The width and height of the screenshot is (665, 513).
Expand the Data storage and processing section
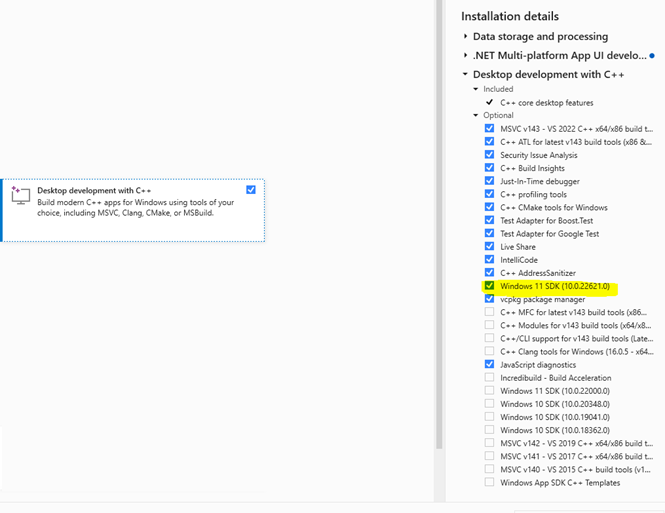click(465, 36)
